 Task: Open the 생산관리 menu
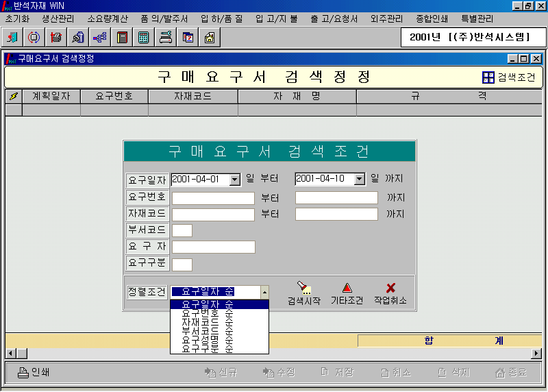point(60,19)
